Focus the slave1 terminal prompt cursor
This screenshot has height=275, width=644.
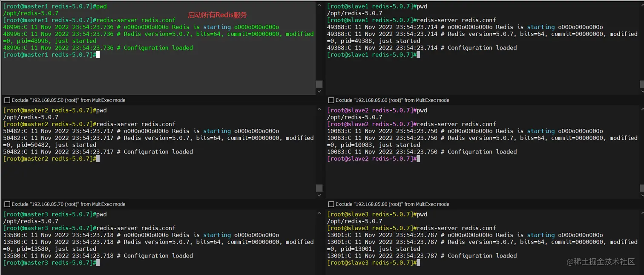pyautogui.click(x=418, y=55)
